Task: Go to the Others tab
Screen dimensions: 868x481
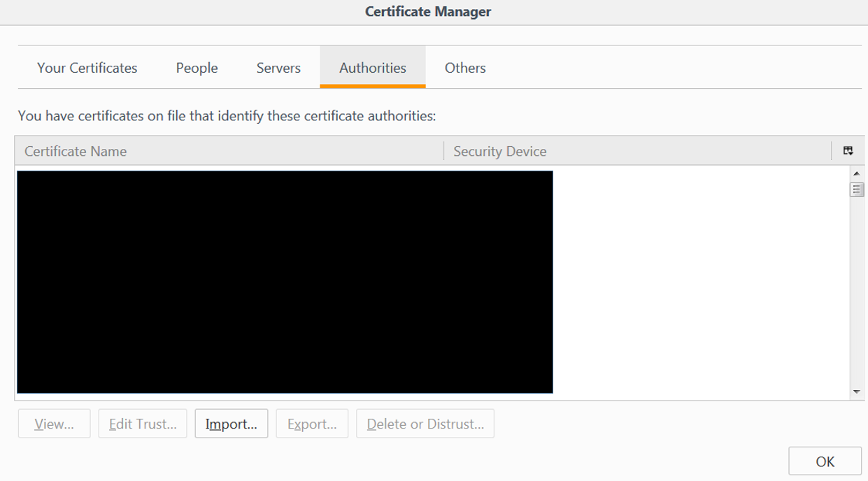Action: click(465, 68)
